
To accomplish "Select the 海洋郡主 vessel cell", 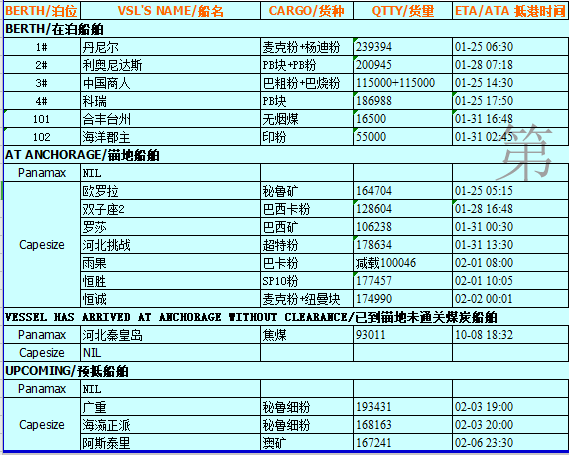I will 170,137.
